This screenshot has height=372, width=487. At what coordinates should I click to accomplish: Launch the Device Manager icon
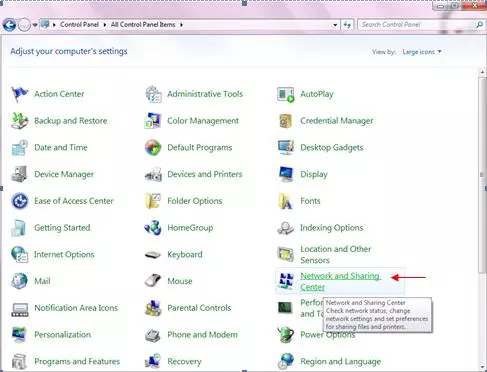[19, 174]
